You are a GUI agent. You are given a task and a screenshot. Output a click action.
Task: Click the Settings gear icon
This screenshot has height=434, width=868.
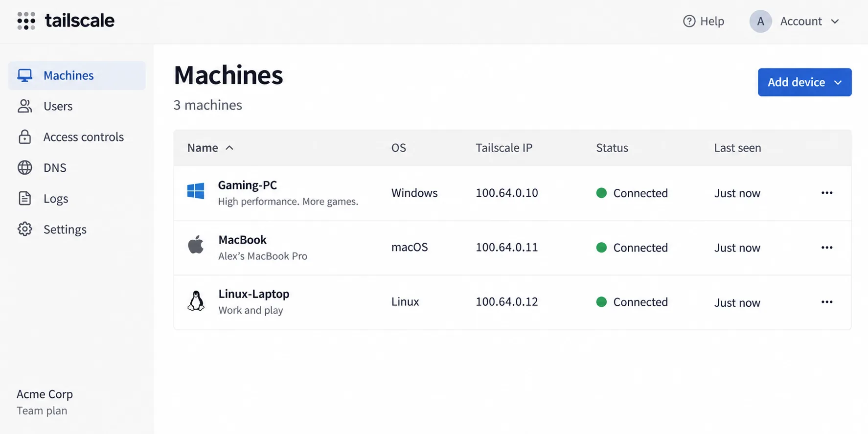pos(25,229)
